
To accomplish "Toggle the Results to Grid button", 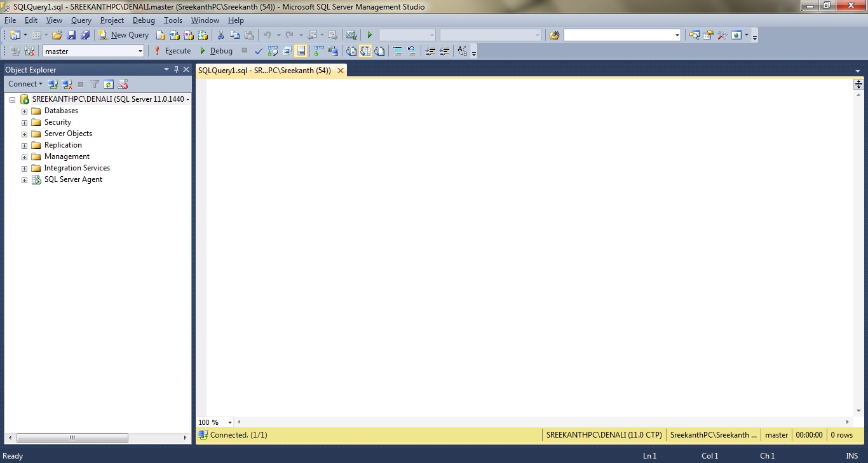I will coord(365,51).
